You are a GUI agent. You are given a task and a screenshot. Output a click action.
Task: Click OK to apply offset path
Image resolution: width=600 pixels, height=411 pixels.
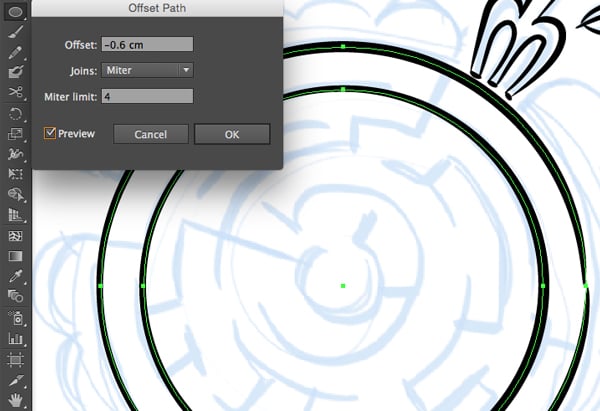pos(232,134)
